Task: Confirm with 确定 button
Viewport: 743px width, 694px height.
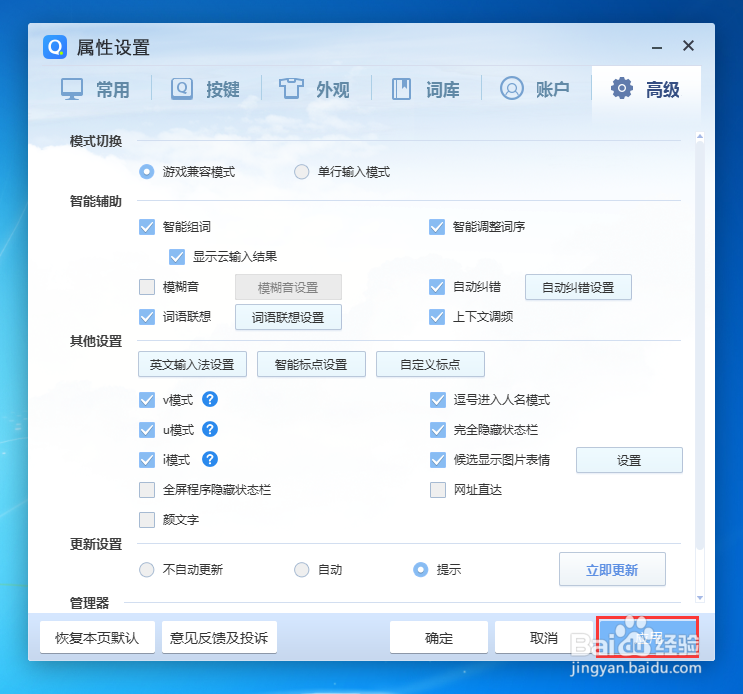Action: click(x=439, y=638)
